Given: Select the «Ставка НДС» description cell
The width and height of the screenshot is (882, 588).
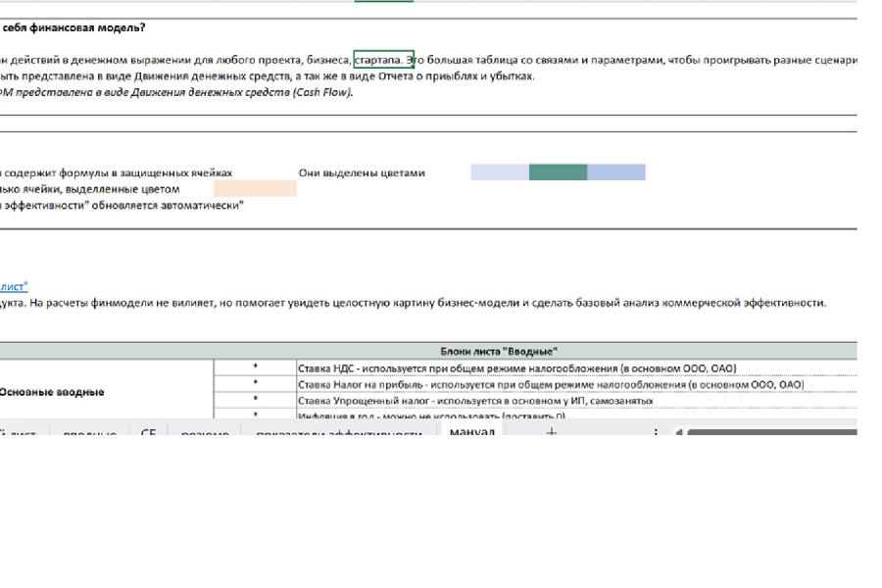Looking at the screenshot, I should [576, 368].
